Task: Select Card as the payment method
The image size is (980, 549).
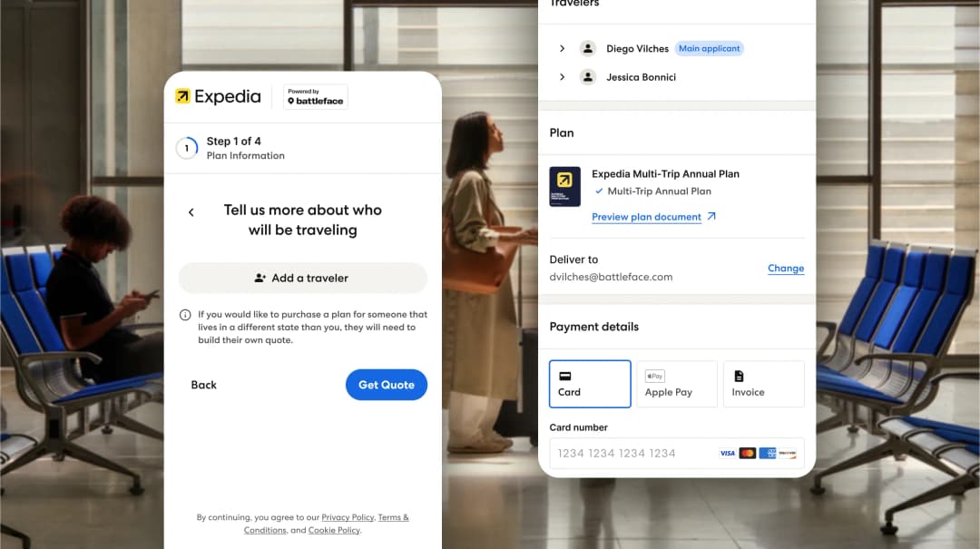Action: click(x=590, y=384)
